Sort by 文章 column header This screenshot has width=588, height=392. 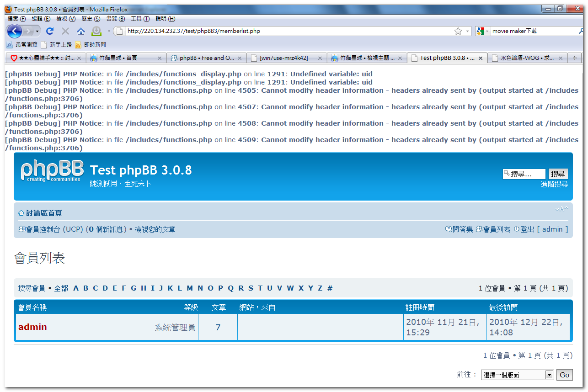(219, 307)
